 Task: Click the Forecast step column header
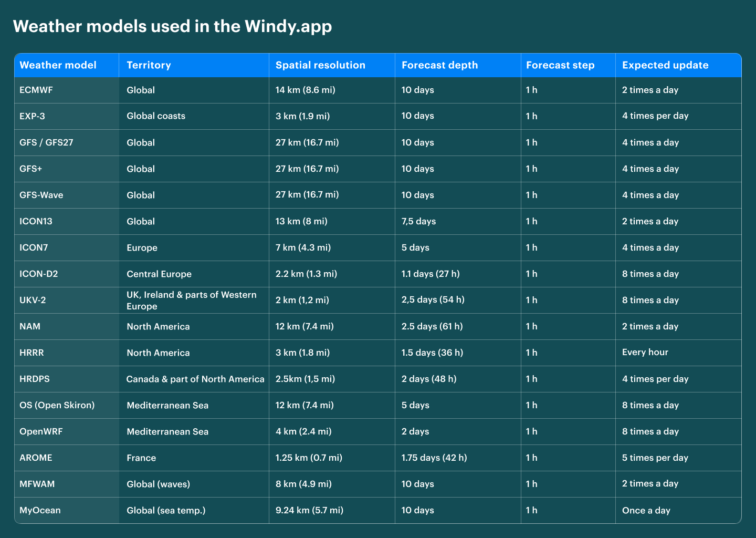pyautogui.click(x=560, y=65)
